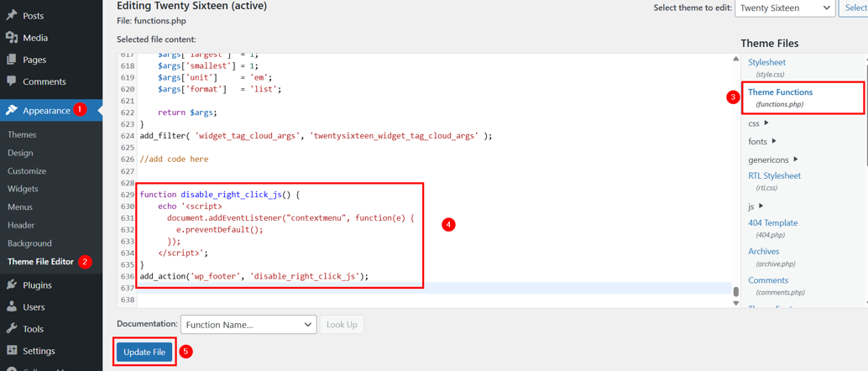
Task: Open the Users person icon
Action: click(11, 306)
